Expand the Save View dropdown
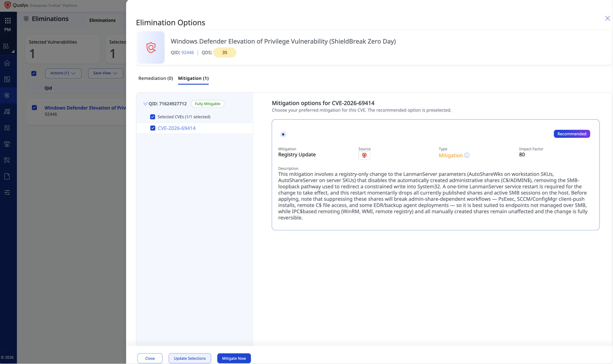 [106, 73]
